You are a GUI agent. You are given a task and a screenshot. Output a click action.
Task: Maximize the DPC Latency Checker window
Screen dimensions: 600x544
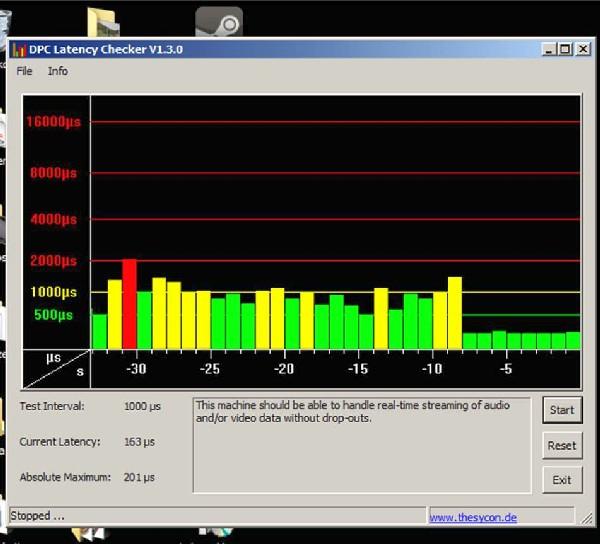(566, 49)
